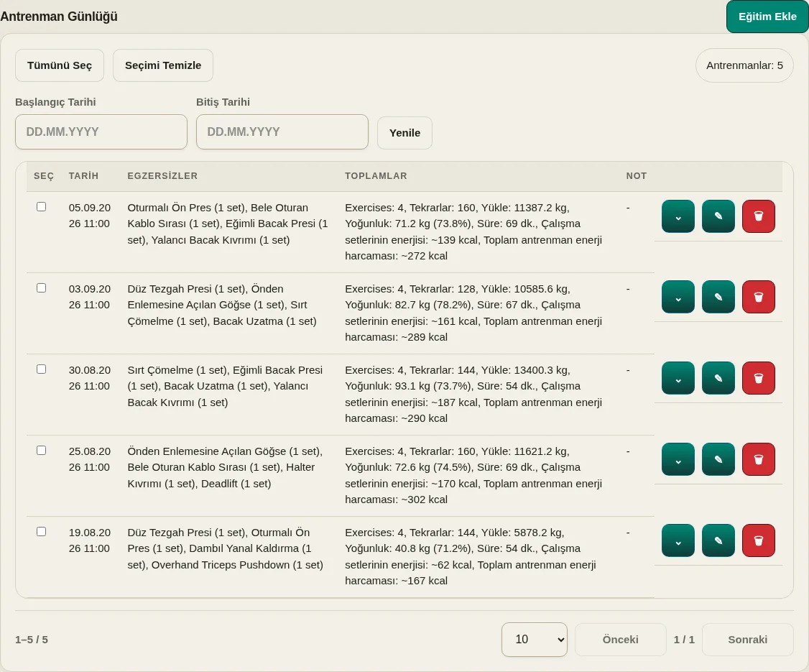
Task: Tick checkbox for 30.08.2026 workout
Action: click(41, 369)
